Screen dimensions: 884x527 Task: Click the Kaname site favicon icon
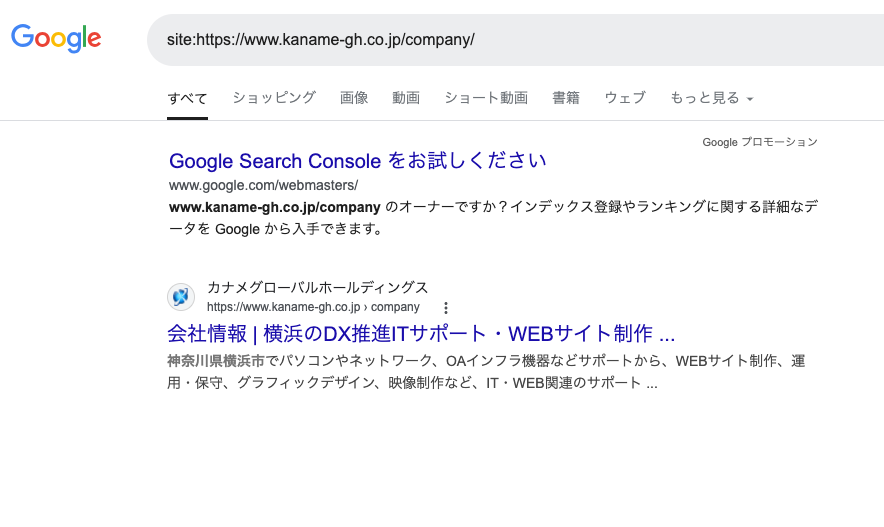(181, 296)
